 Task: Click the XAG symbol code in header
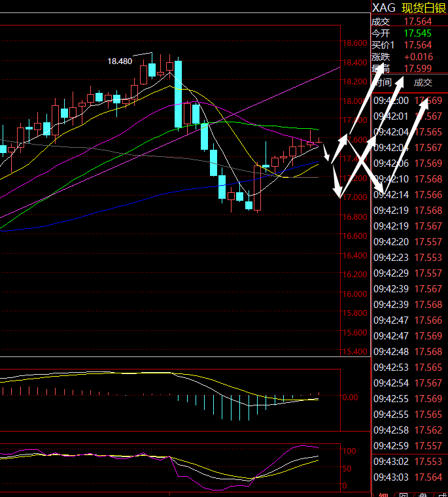click(384, 8)
